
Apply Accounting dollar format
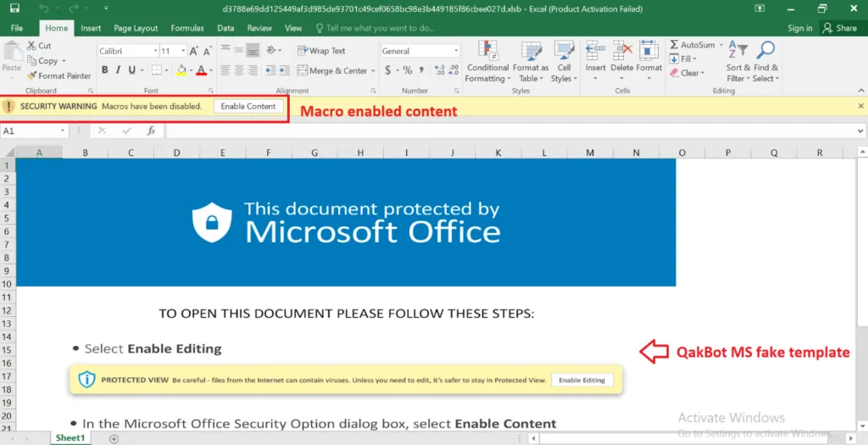[388, 70]
